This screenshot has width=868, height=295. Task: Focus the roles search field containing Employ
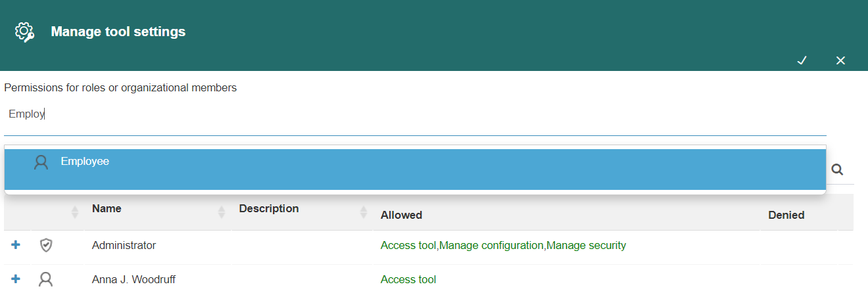click(415, 114)
